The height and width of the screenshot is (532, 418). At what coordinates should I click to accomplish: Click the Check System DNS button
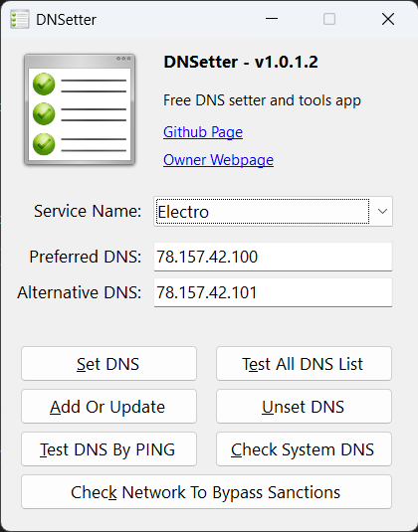[304, 449]
